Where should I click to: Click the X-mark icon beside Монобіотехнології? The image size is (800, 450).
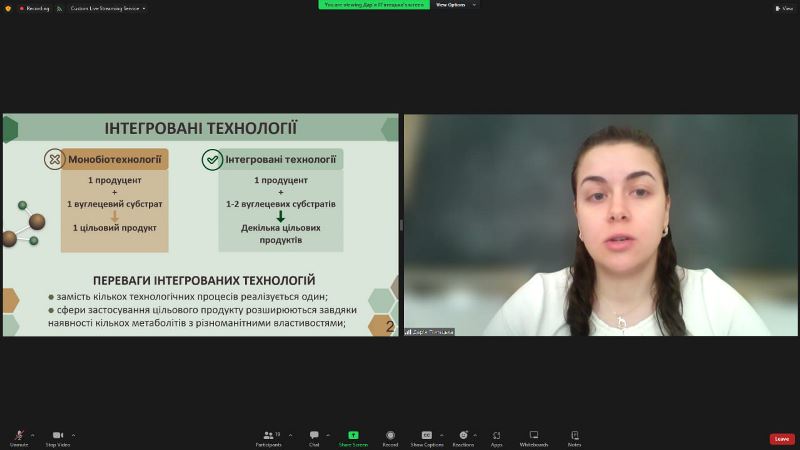54,159
